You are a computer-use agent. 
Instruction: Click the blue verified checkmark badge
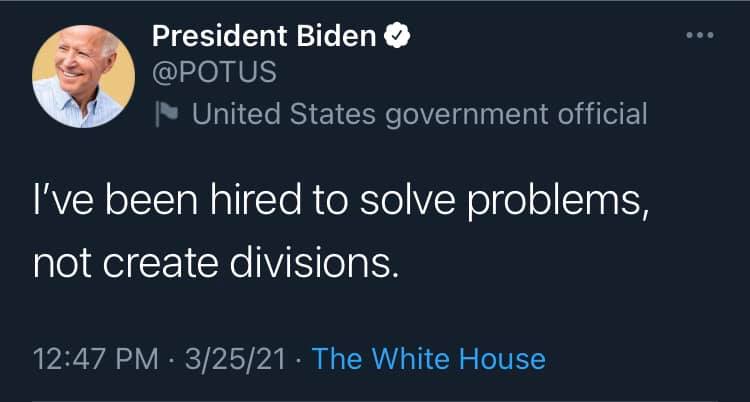pos(397,39)
